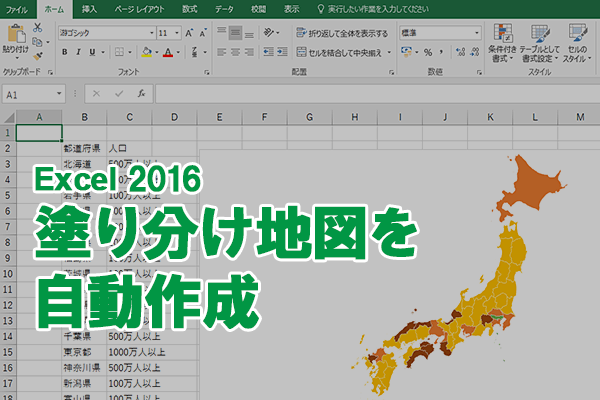The image size is (600, 400).
Task: Open the borders dropdown arrow
Action: point(130,52)
